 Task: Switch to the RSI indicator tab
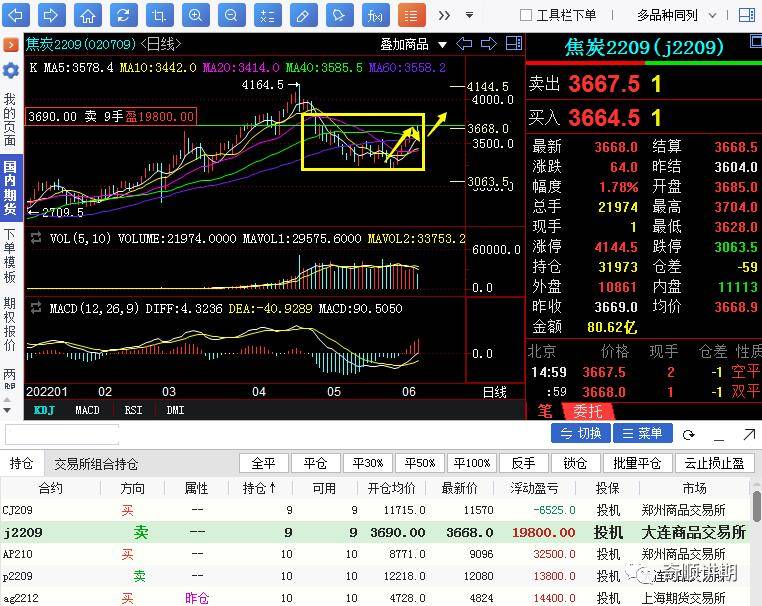(133, 410)
